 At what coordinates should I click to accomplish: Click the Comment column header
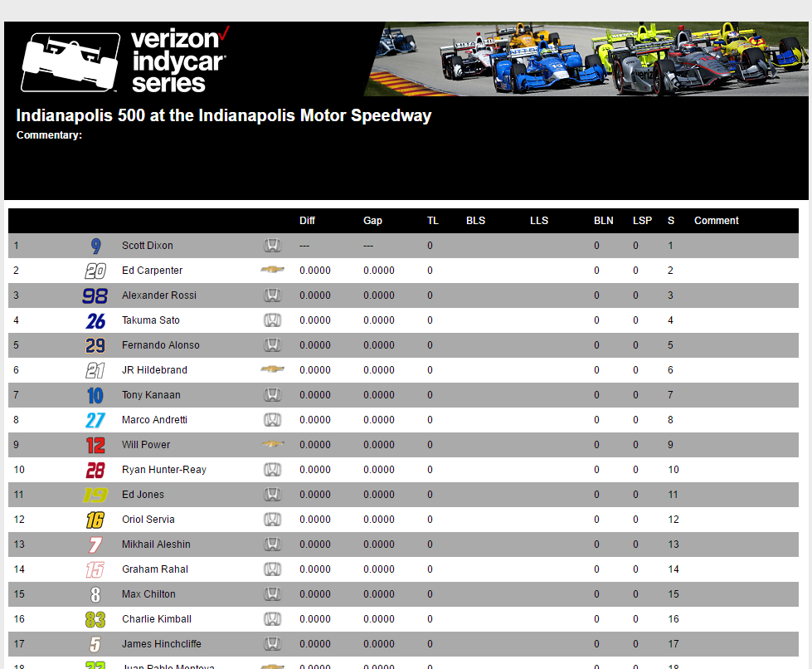716,221
